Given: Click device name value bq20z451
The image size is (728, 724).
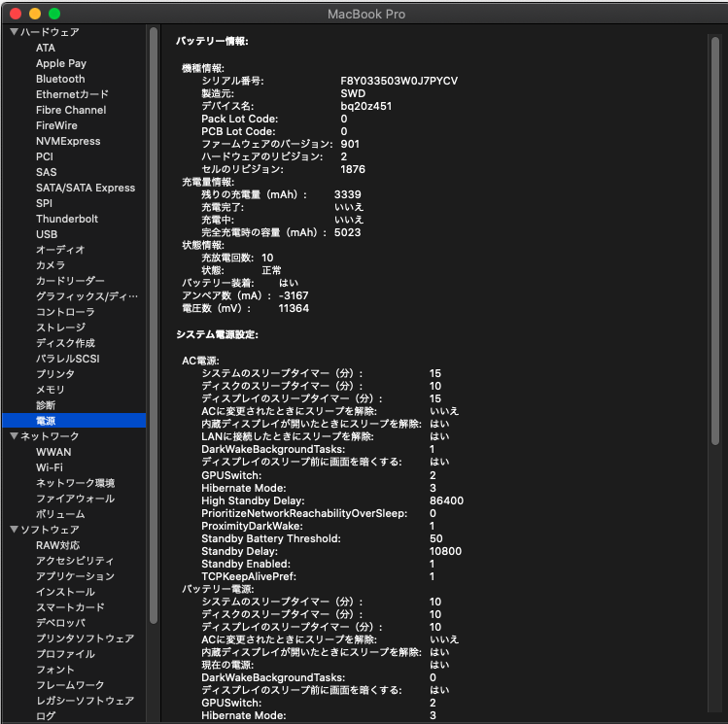Looking at the screenshot, I should click(x=365, y=106).
